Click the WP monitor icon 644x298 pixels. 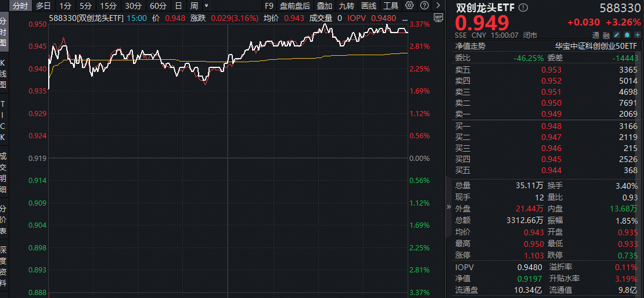coord(437,17)
